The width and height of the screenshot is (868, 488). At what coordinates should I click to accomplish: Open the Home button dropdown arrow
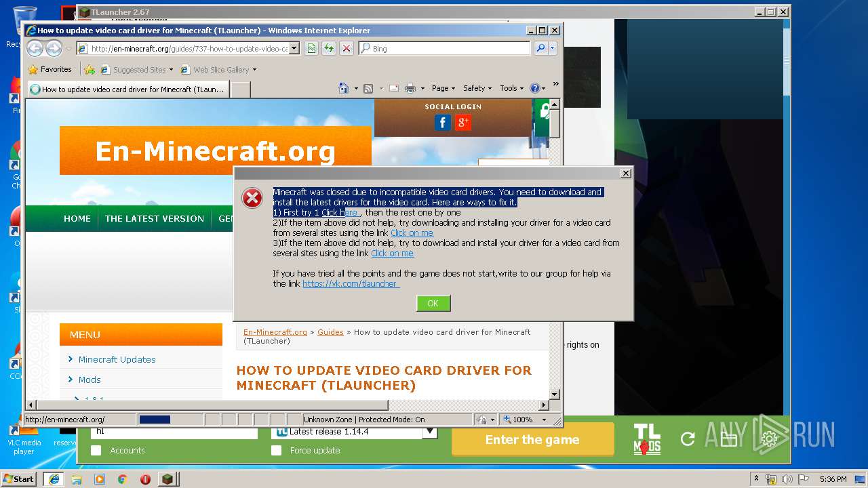tap(355, 88)
